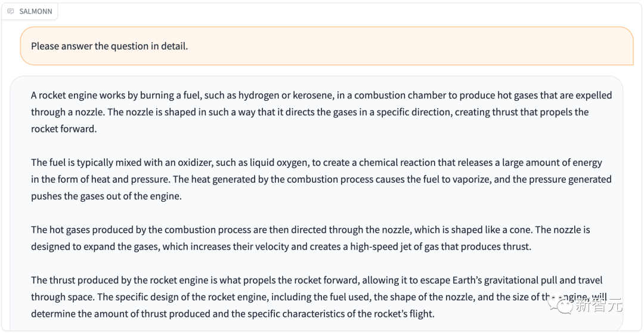Click the chat bubble icon beside SALMONN

click(x=11, y=11)
